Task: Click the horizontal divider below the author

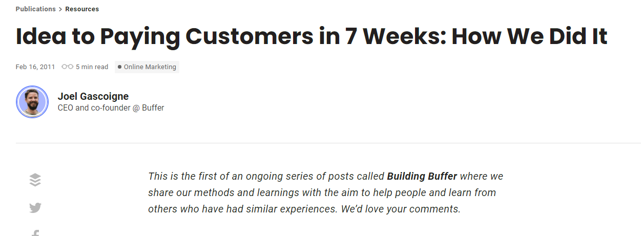Action: pyautogui.click(x=328, y=143)
